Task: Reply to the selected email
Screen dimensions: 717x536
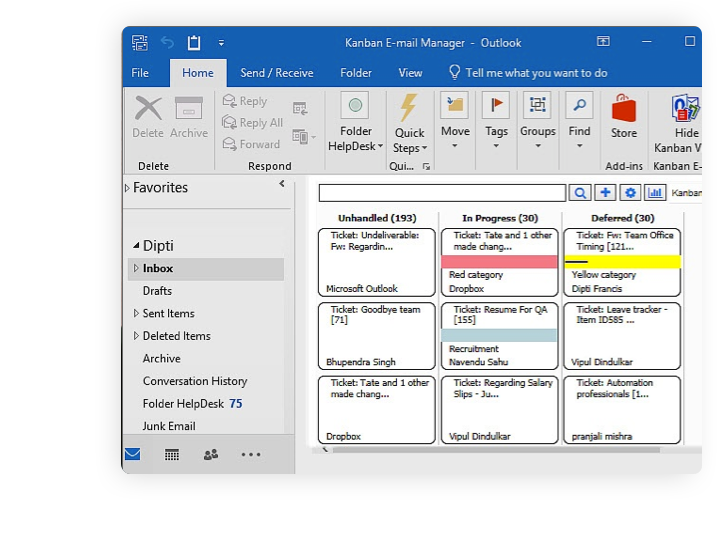Action: (x=245, y=101)
